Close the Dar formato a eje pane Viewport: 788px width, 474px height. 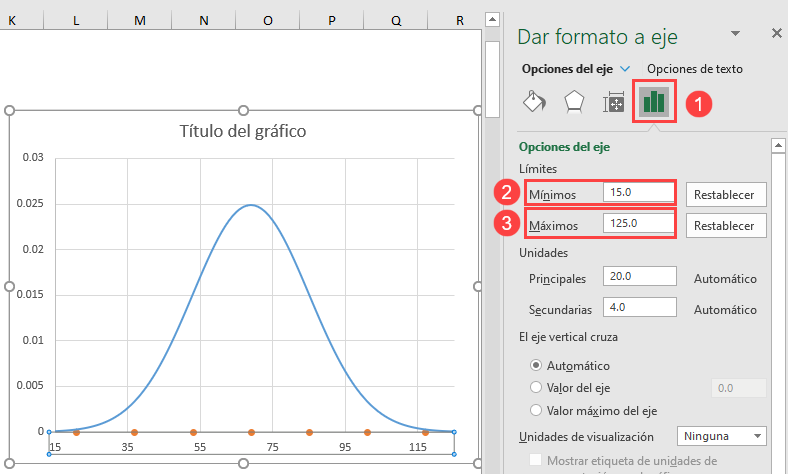click(x=776, y=33)
